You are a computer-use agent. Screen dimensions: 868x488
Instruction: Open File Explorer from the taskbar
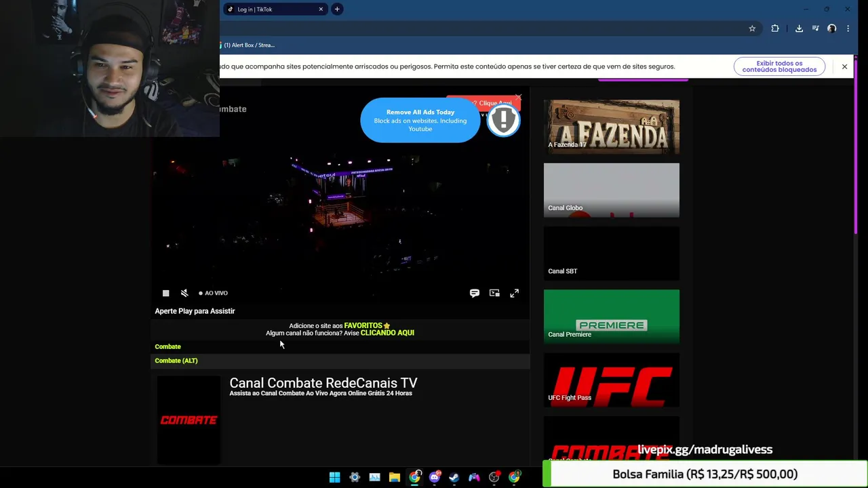(x=394, y=477)
